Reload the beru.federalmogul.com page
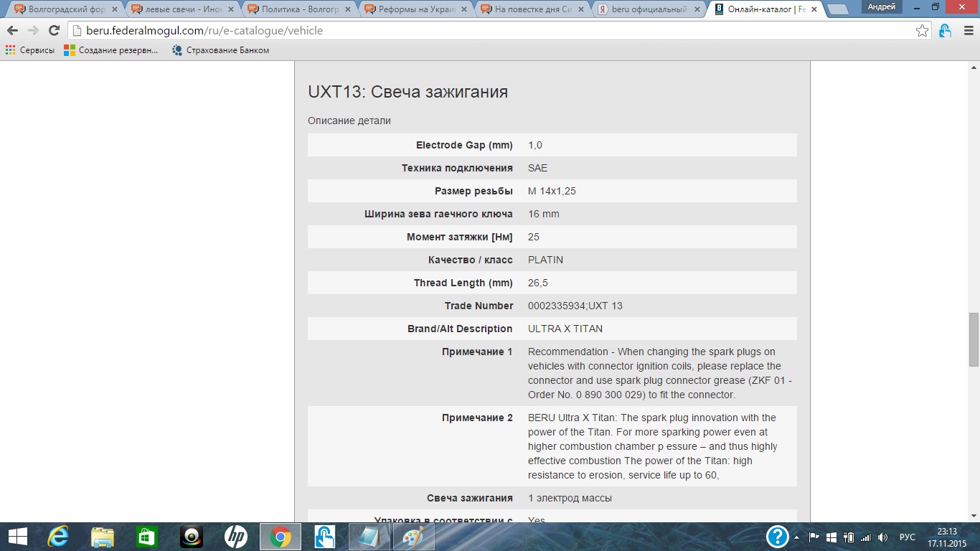Image resolution: width=980 pixels, height=551 pixels. (54, 31)
